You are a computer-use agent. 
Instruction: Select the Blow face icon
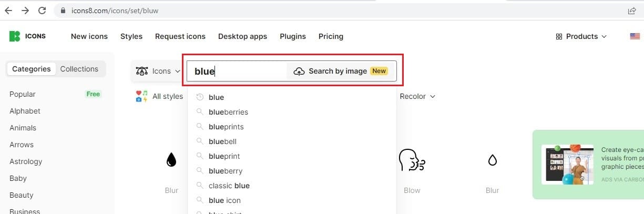tap(412, 159)
